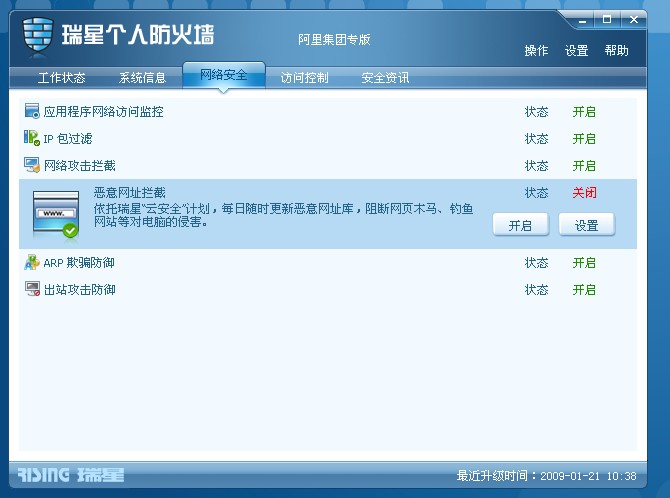Select the 出站攻击防御 row label

click(80, 289)
